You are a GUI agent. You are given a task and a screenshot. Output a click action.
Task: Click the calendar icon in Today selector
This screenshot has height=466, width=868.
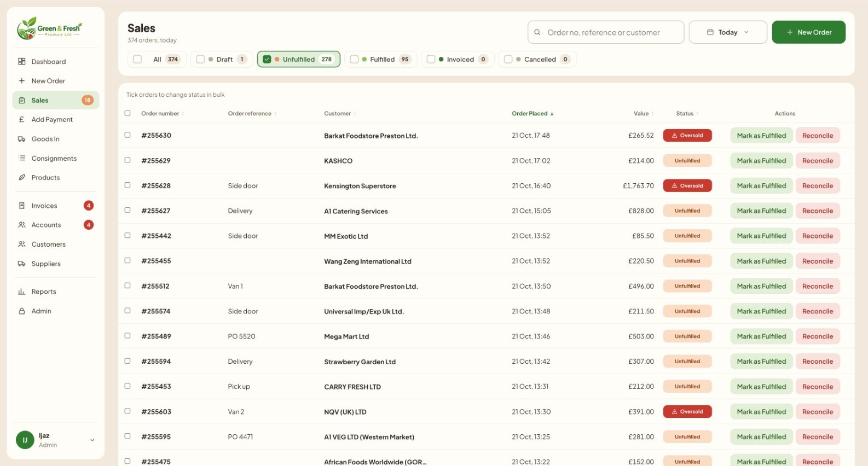(710, 32)
